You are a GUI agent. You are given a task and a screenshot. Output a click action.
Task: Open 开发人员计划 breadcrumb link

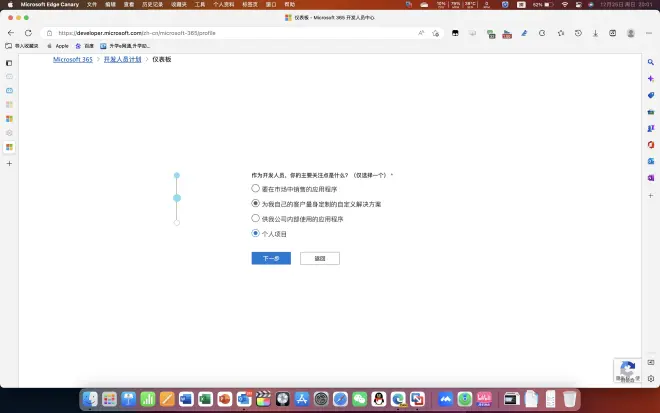(x=122, y=59)
